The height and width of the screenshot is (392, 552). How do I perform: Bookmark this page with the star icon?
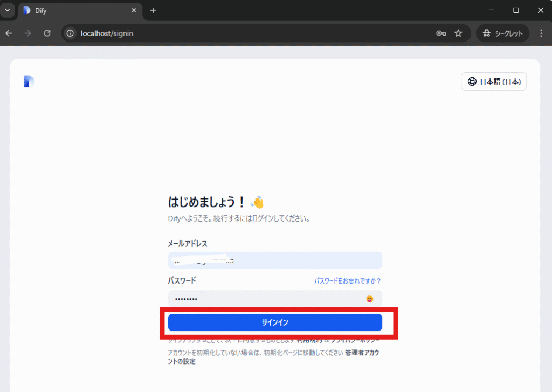click(x=458, y=33)
